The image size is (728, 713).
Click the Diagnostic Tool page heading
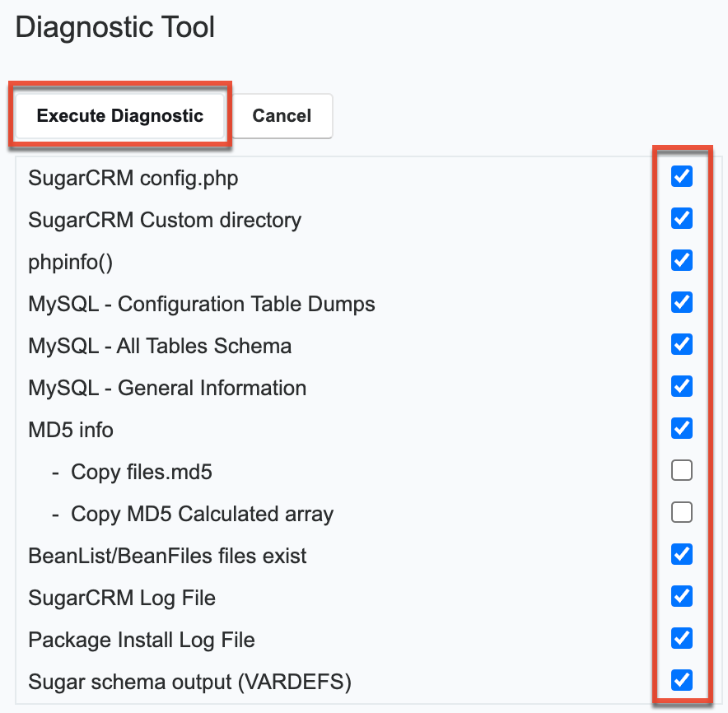pyautogui.click(x=114, y=27)
